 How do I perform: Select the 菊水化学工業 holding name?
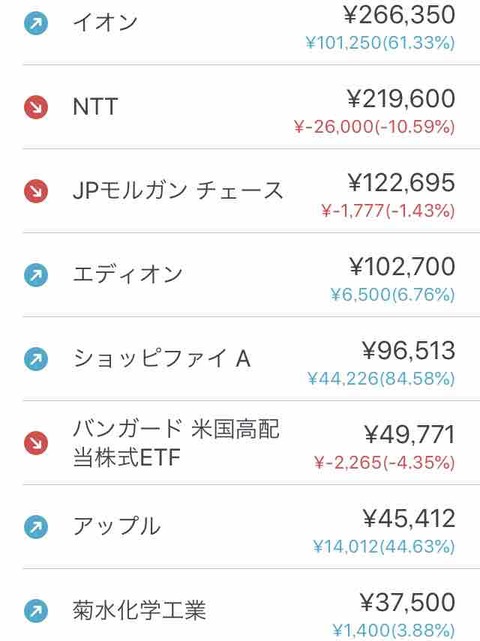point(139,611)
